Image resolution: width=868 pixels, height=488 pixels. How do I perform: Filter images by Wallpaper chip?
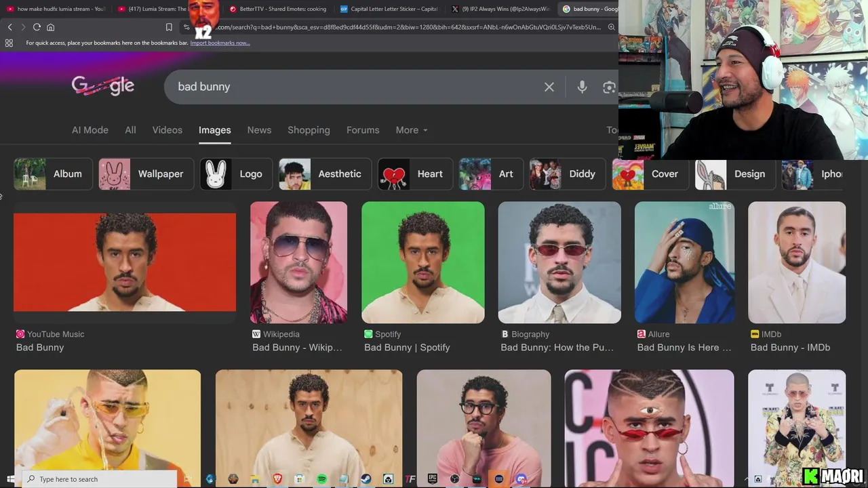(x=146, y=174)
